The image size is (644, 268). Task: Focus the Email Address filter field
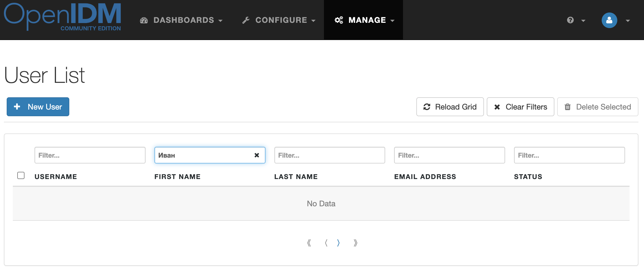tap(449, 155)
